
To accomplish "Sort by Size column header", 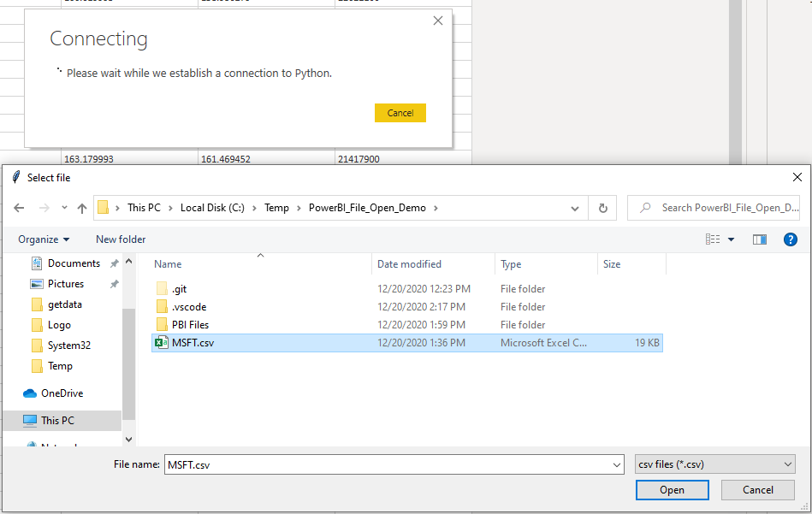I will [612, 264].
